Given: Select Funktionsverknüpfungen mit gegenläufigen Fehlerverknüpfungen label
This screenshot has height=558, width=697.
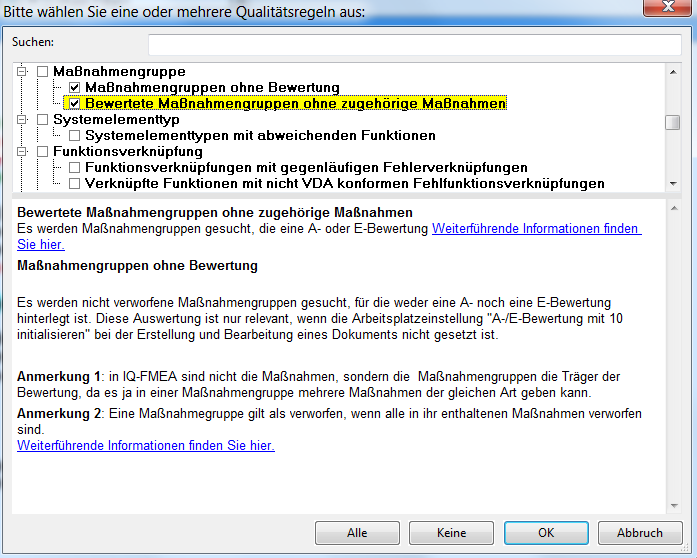Looking at the screenshot, I should [306, 167].
